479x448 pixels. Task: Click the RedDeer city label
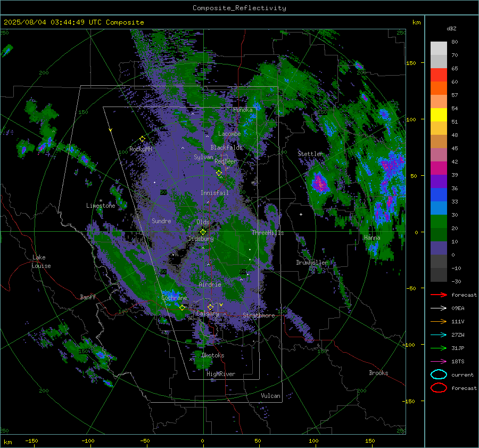click(226, 161)
